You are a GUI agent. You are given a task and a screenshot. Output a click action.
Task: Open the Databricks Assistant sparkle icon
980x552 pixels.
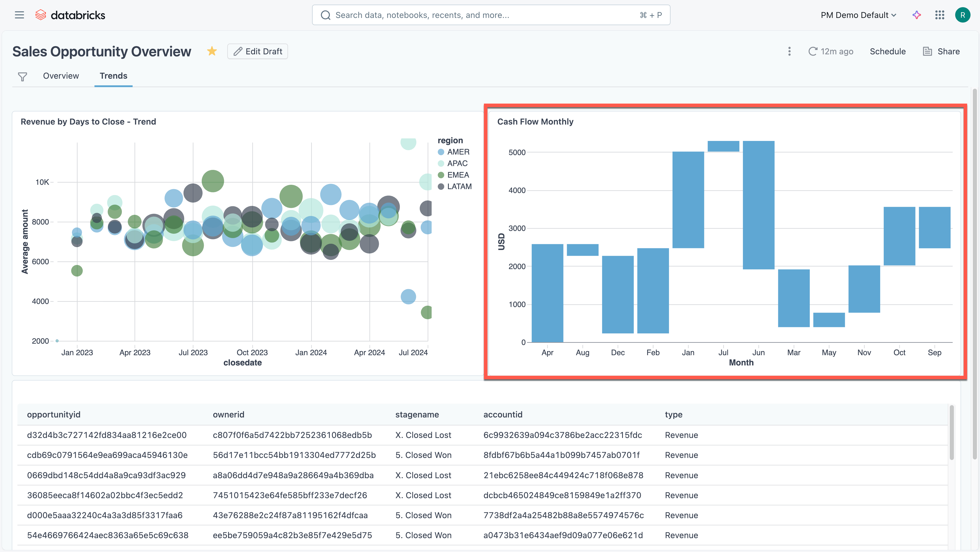point(917,15)
